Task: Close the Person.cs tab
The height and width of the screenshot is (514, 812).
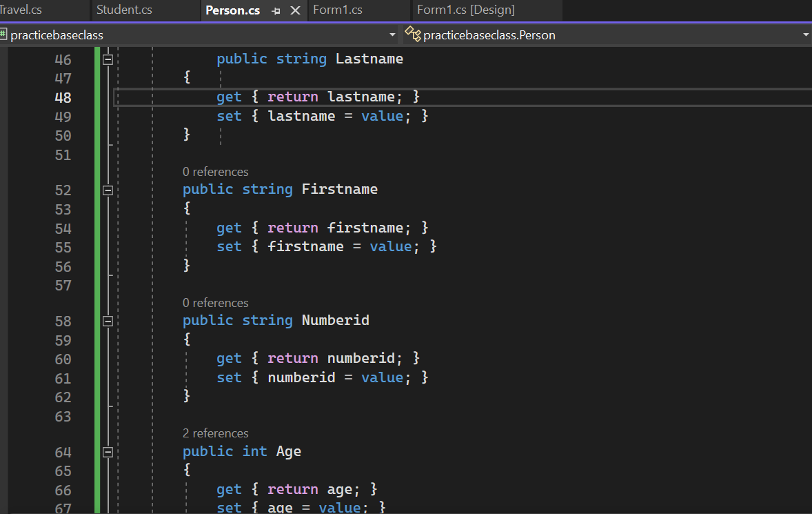Action: tap(296, 10)
